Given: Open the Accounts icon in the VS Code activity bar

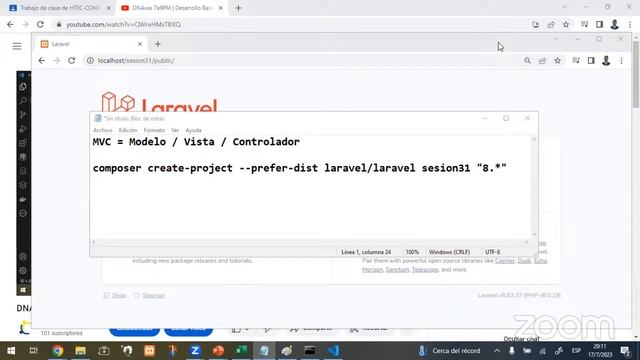Looking at the screenshot, I should (23, 257).
